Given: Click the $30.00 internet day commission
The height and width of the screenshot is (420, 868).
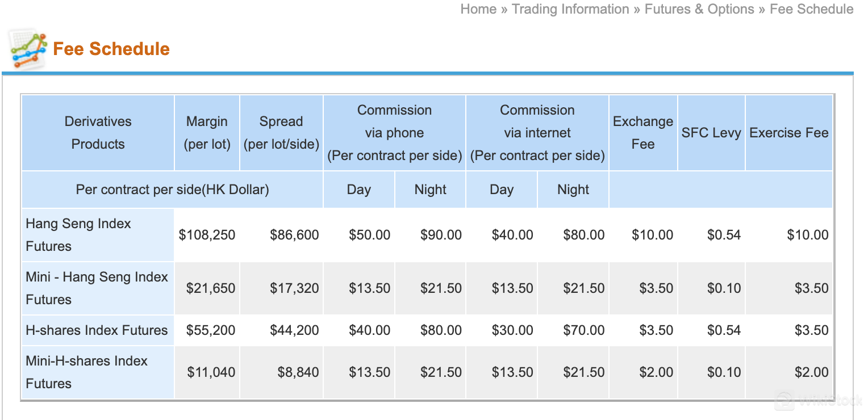Looking at the screenshot, I should point(512,330).
